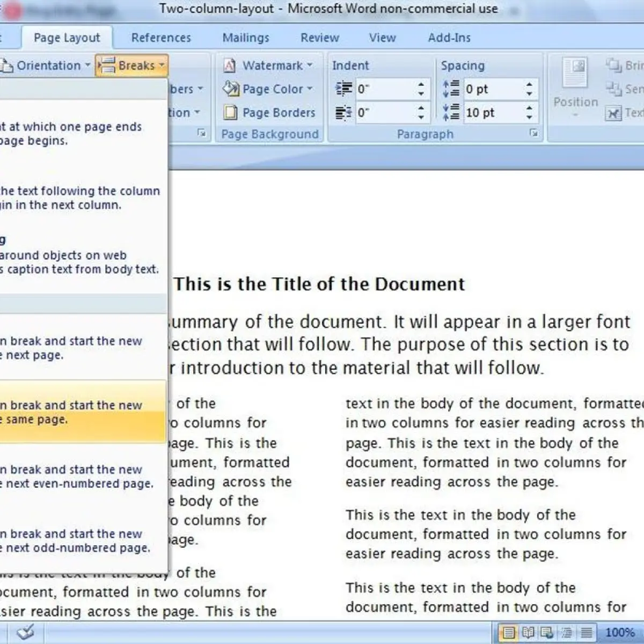This screenshot has width=644, height=644.
Task: Choose the Column break option in Breaks menu
Action: (x=83, y=196)
